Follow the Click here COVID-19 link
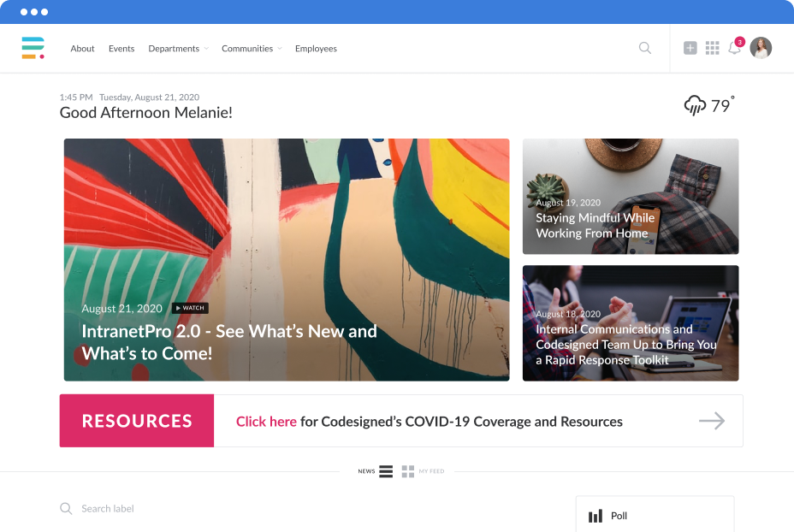The image size is (794, 532). coord(266,422)
